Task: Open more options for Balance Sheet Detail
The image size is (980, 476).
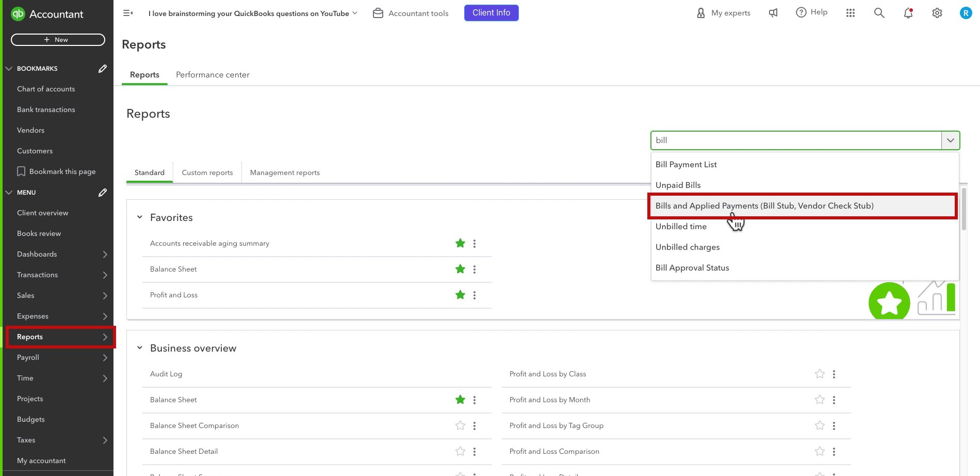Action: coord(475,452)
